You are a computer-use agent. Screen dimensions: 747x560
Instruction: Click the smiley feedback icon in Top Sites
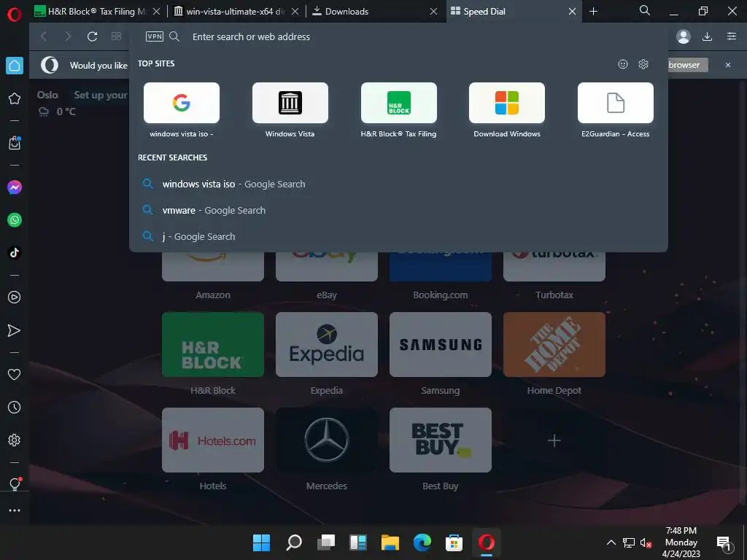[x=623, y=64]
